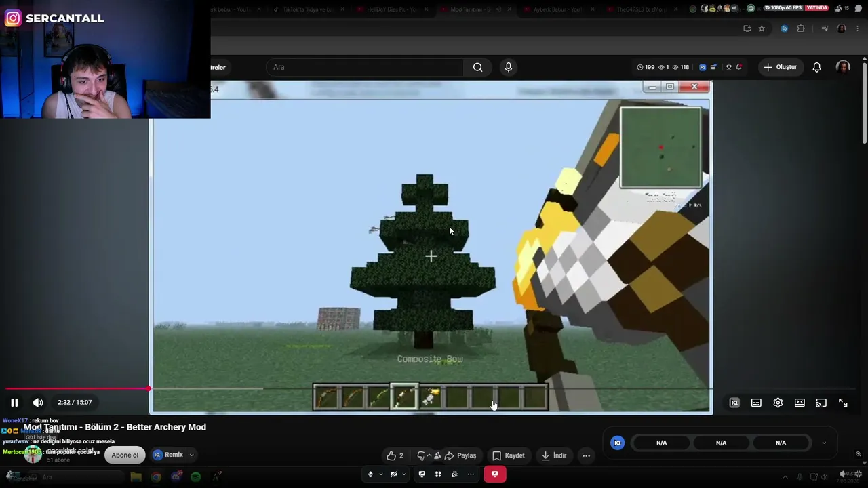Viewport: 868px width, 488px height.
Task: Open the three-dot more actions menu
Action: tap(587, 455)
